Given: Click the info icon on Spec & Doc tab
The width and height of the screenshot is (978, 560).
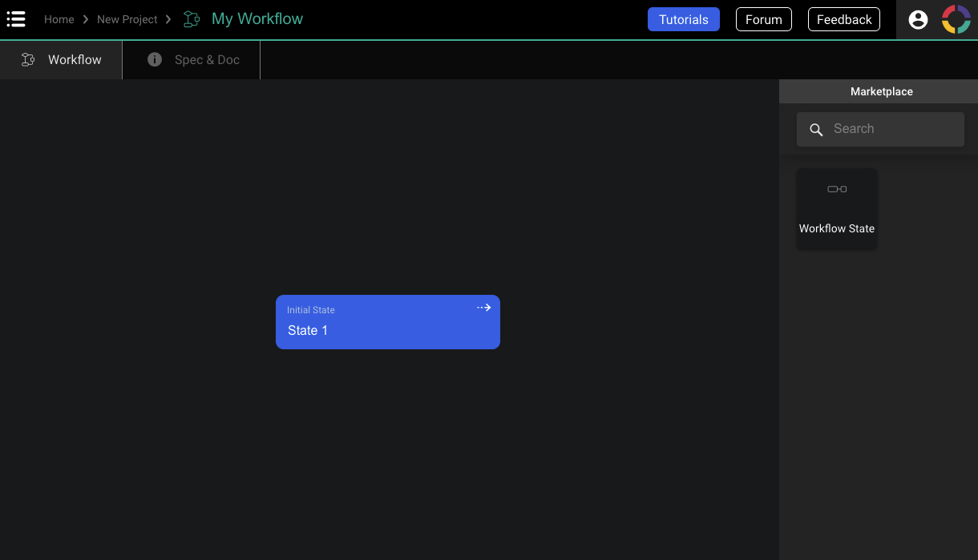Looking at the screenshot, I should click(154, 59).
